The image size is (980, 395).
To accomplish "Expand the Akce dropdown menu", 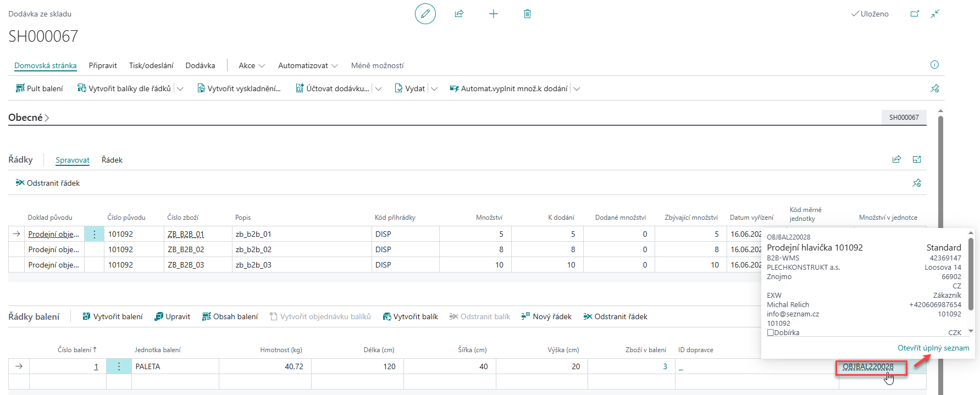I will pos(252,65).
